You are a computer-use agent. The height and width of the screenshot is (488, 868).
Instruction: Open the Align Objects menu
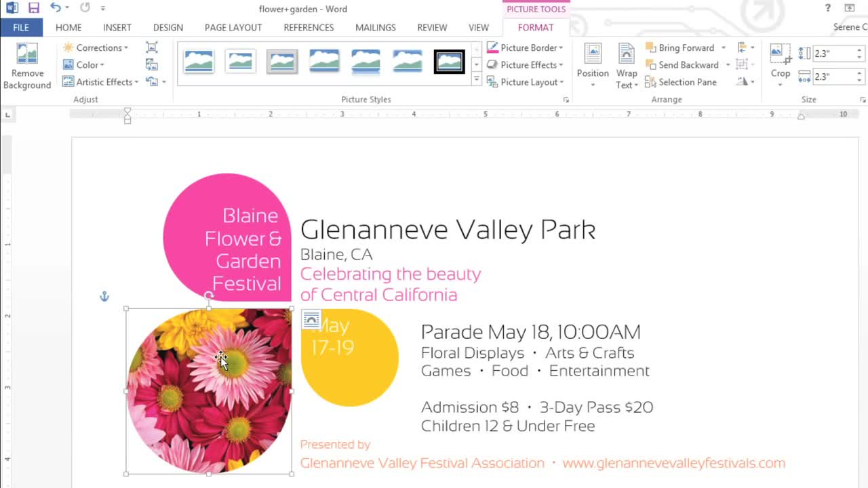point(745,47)
